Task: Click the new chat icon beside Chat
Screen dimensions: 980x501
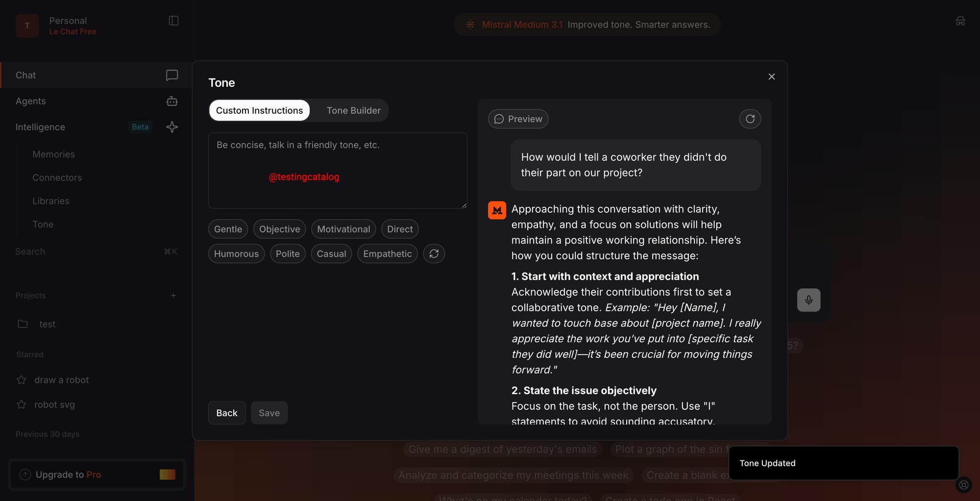Action: 172,75
